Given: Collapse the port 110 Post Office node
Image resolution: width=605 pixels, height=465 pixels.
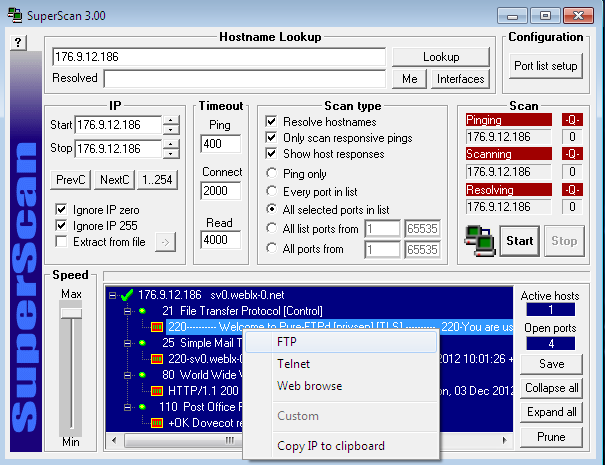Looking at the screenshot, I should pos(127,407).
